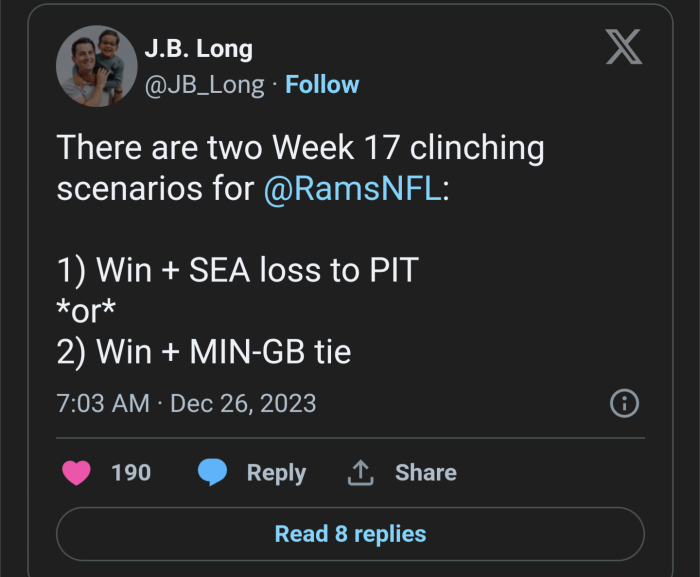Click the '*or*' text in the tweet
Image resolution: width=700 pixels, height=577 pixels.
coord(87,311)
